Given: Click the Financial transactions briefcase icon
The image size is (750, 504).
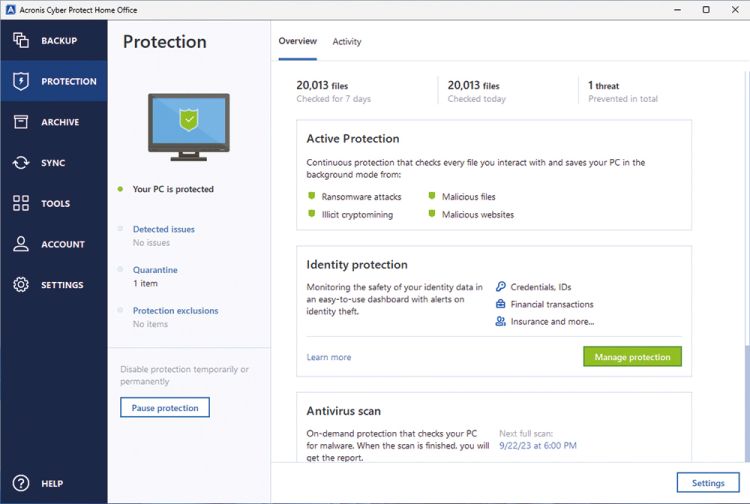Looking at the screenshot, I should [x=500, y=304].
